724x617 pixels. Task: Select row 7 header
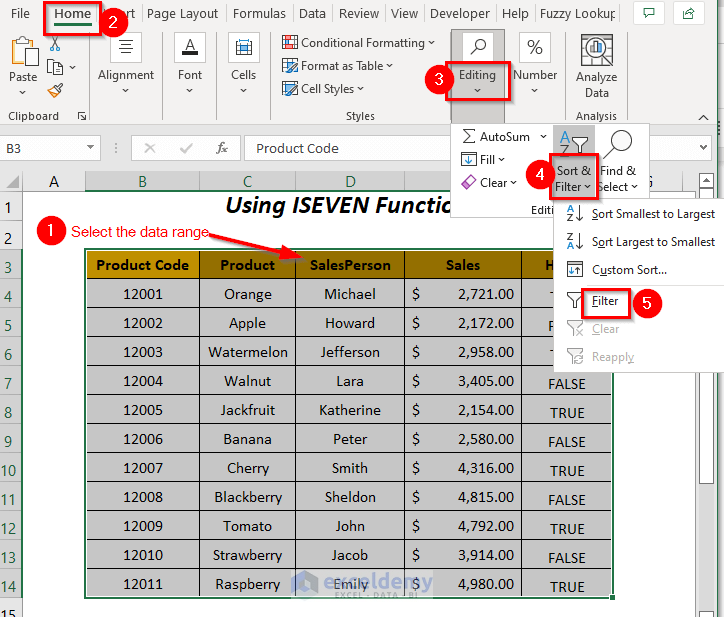10,383
